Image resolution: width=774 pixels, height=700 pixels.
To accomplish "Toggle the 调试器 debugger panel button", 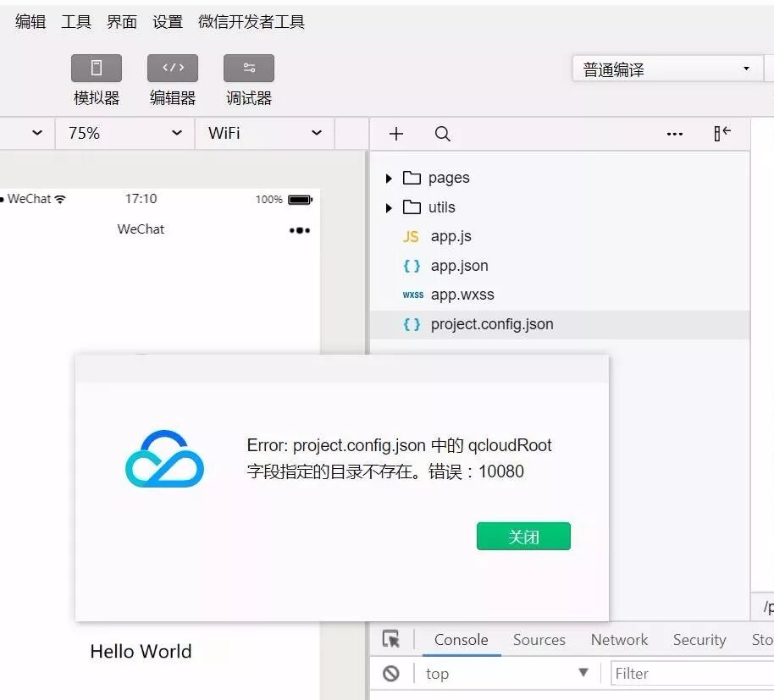I will pos(249,68).
